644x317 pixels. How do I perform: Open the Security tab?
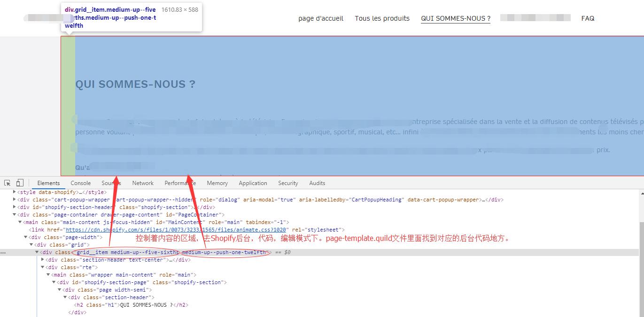[x=287, y=183]
